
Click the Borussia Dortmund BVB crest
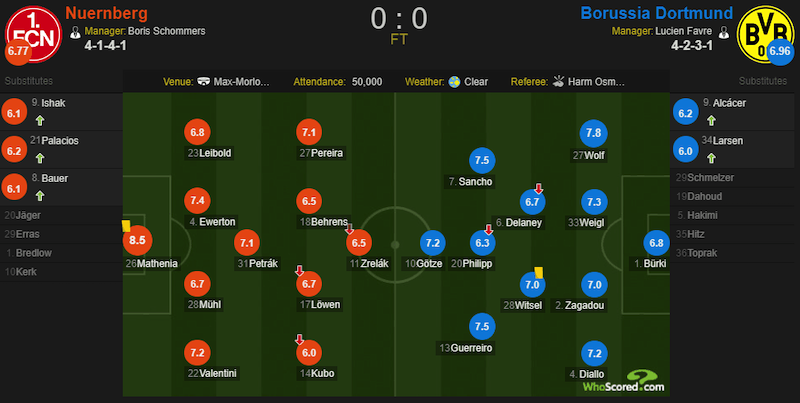point(765,34)
